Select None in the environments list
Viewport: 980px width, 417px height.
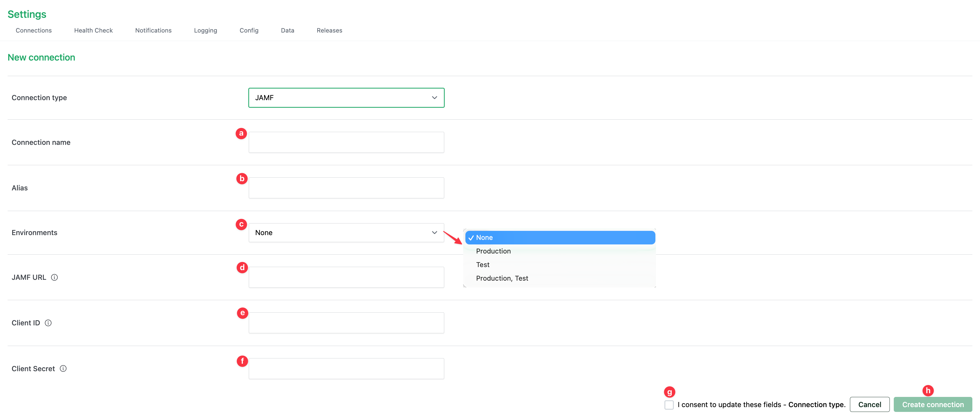[x=560, y=237]
